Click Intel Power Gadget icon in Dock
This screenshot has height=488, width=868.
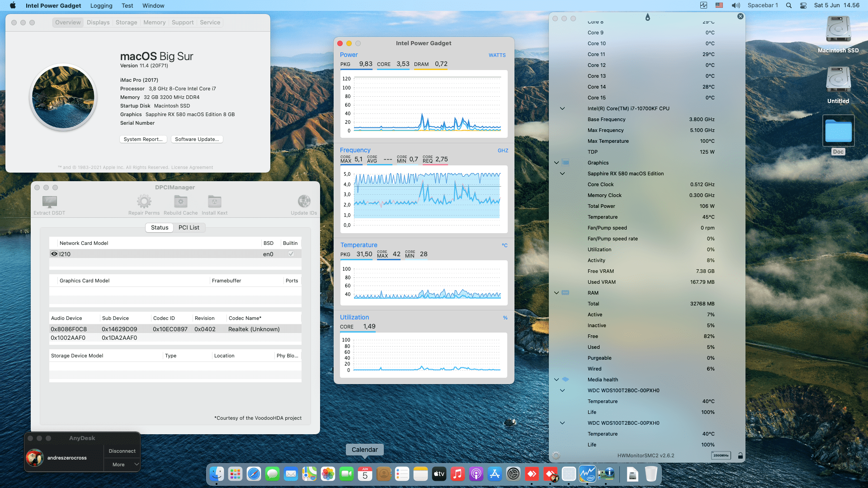pos(587,474)
